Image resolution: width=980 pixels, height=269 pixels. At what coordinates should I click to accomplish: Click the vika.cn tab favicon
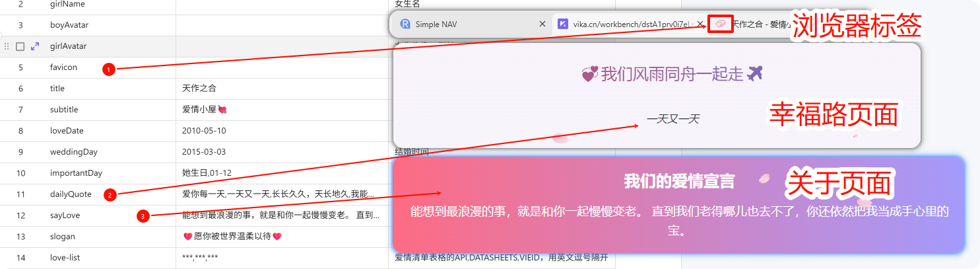[562, 24]
